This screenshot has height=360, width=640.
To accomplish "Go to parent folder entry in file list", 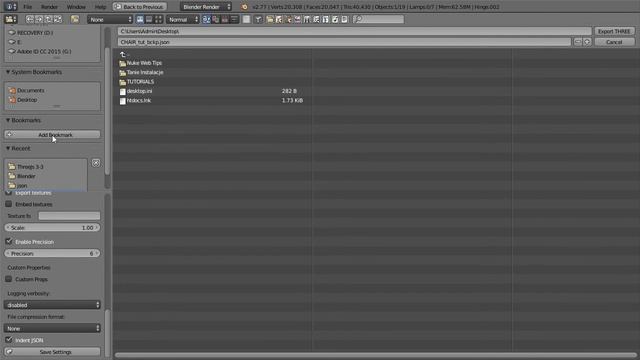I will coord(124,54).
